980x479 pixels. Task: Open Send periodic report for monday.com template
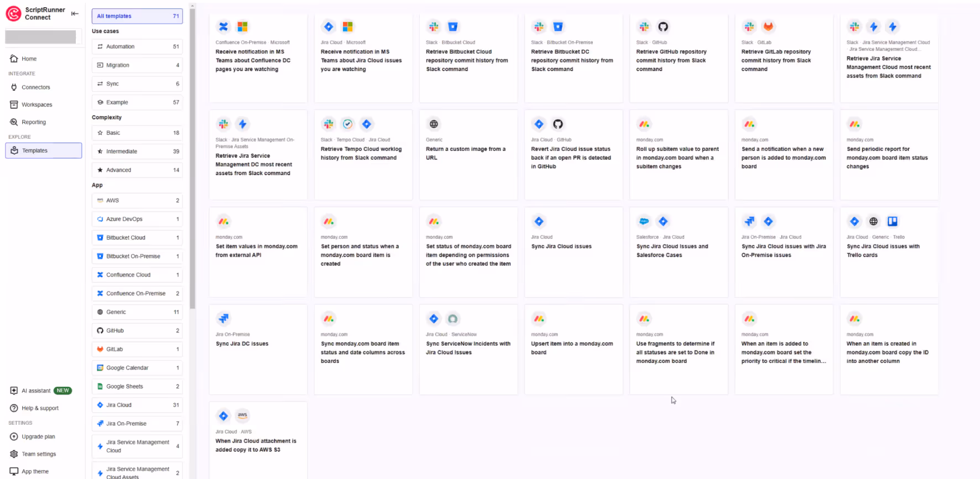[889, 155]
